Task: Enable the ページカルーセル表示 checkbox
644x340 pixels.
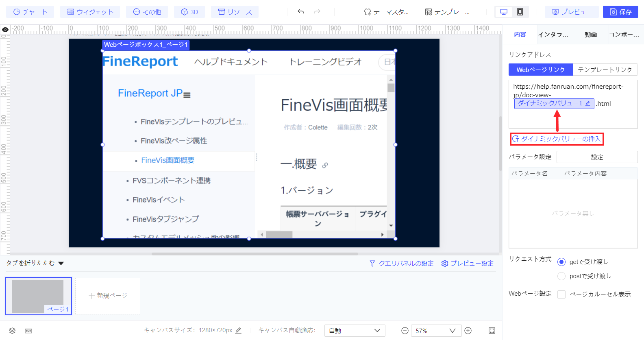Action: pyautogui.click(x=561, y=294)
